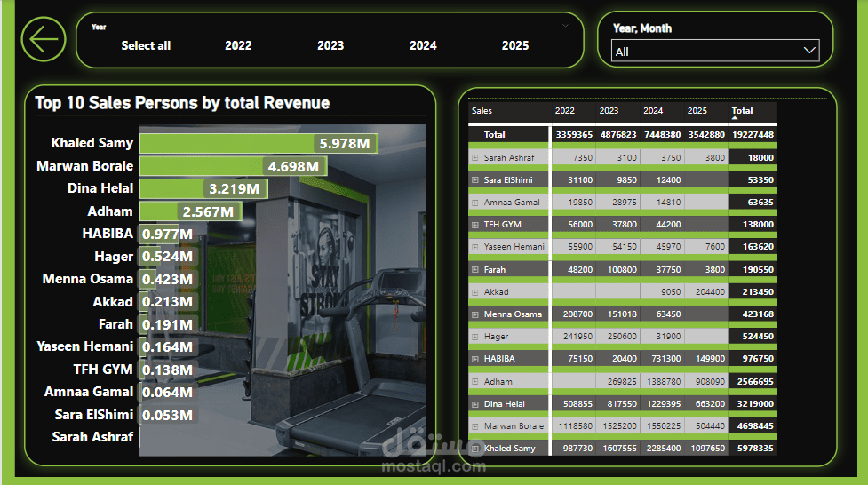Sort table by Sales column header

(482, 111)
